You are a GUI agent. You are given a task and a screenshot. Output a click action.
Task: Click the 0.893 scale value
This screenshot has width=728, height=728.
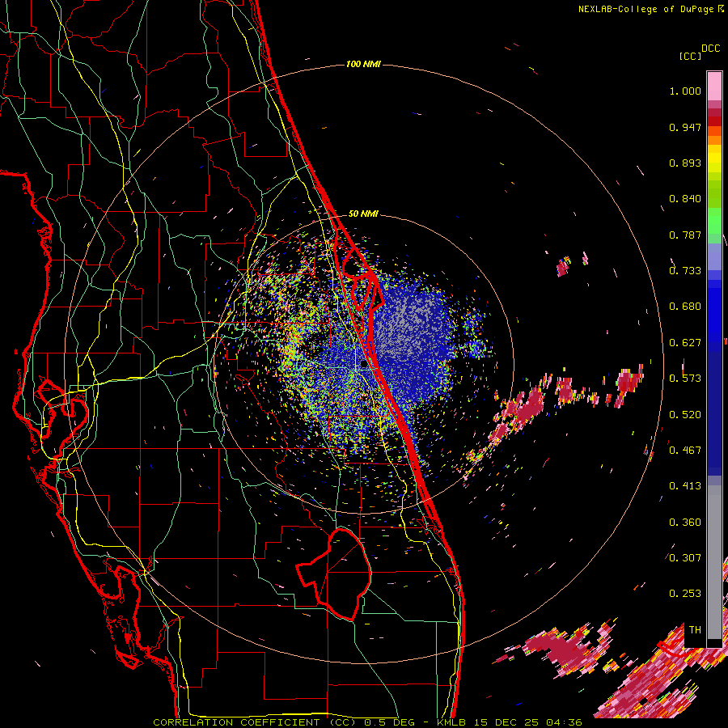pyautogui.click(x=685, y=163)
